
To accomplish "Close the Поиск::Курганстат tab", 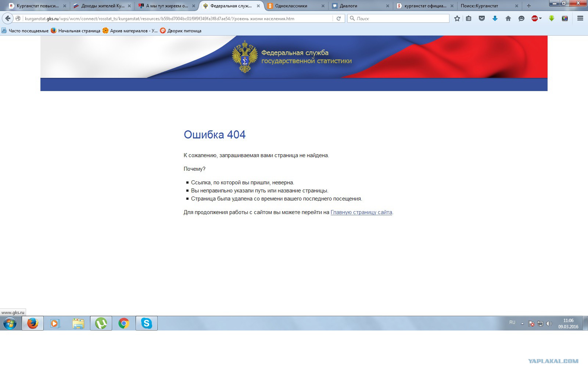I will (x=517, y=6).
